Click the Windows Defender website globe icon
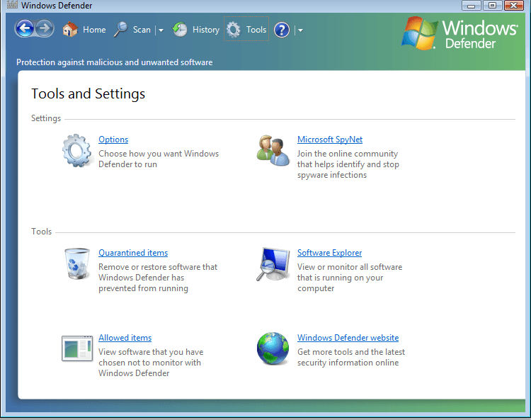The height and width of the screenshot is (420, 531). (273, 348)
